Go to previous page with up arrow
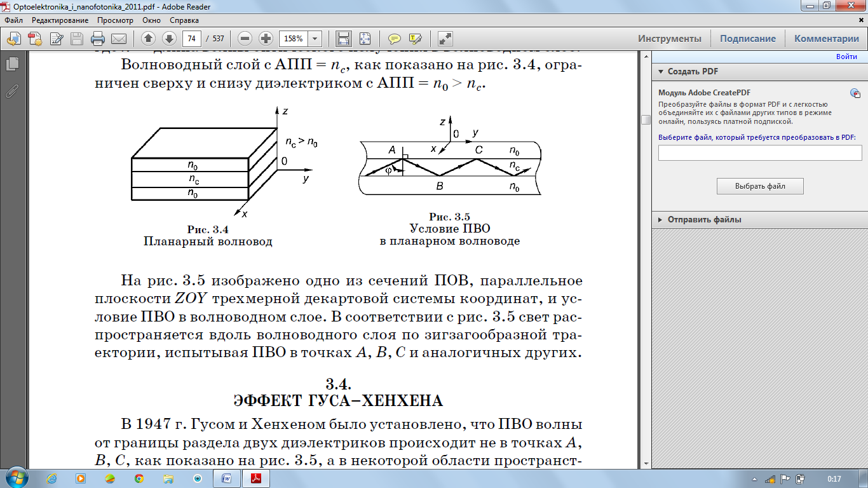This screenshot has height=488, width=868. coord(147,38)
